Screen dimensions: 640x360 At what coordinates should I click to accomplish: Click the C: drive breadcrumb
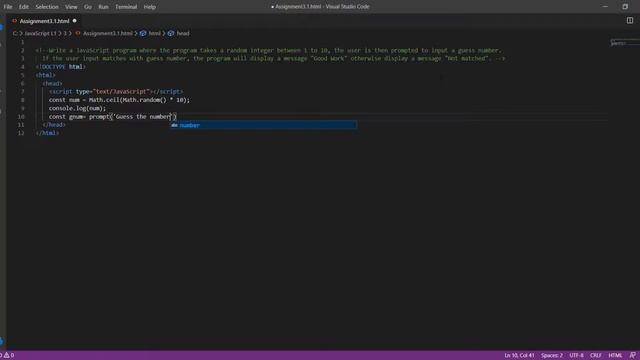[15, 33]
